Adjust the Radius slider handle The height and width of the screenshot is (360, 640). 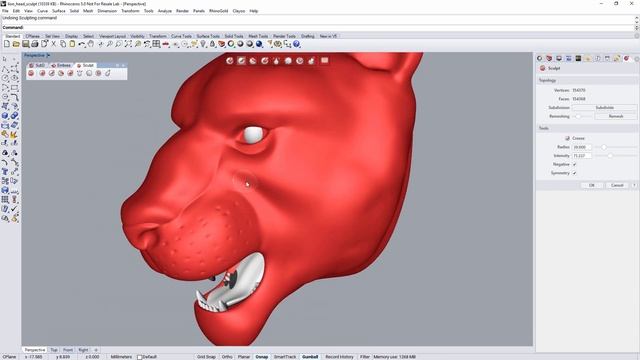[604, 147]
